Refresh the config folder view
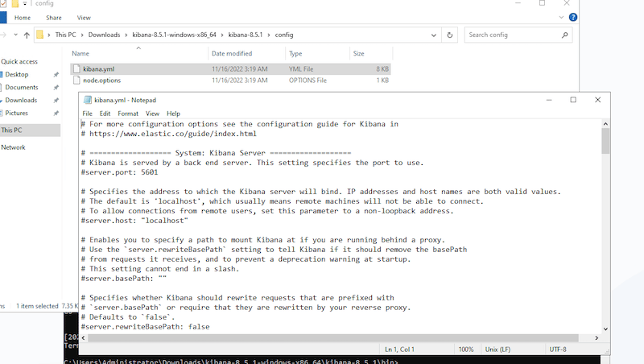The height and width of the screenshot is (364, 644). pyautogui.click(x=450, y=35)
